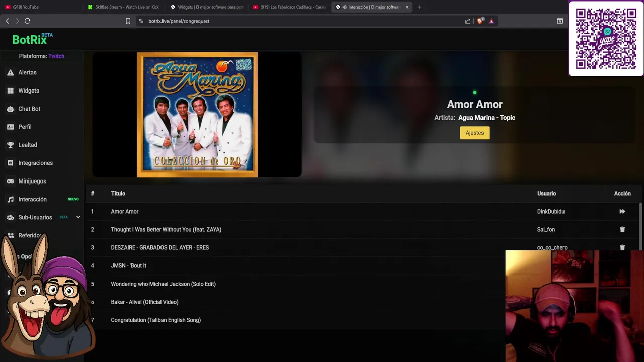Viewport: 644px width, 362px height.
Task: Click the user Sai_fon
Action: [x=546, y=230]
